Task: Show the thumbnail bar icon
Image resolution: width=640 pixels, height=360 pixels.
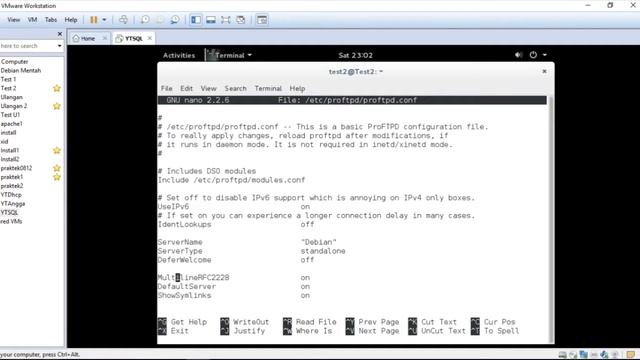Action: coord(211,20)
